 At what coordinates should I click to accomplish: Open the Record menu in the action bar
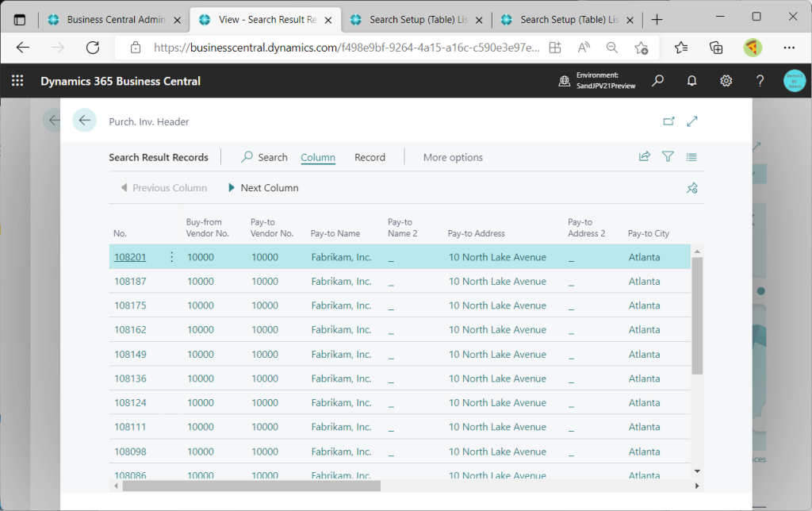pos(370,157)
